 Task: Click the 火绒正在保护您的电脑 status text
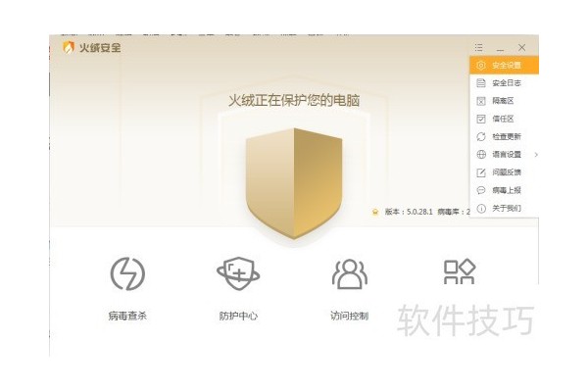pos(294,101)
